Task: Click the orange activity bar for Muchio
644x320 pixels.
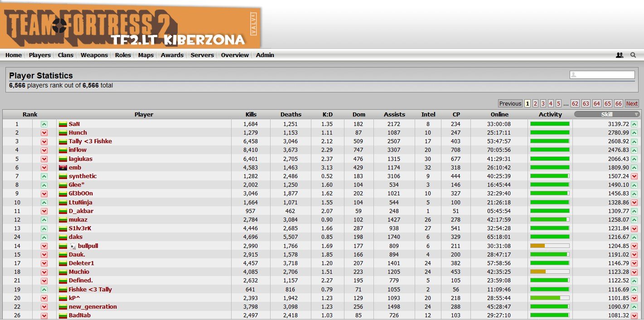Action: (x=538, y=272)
